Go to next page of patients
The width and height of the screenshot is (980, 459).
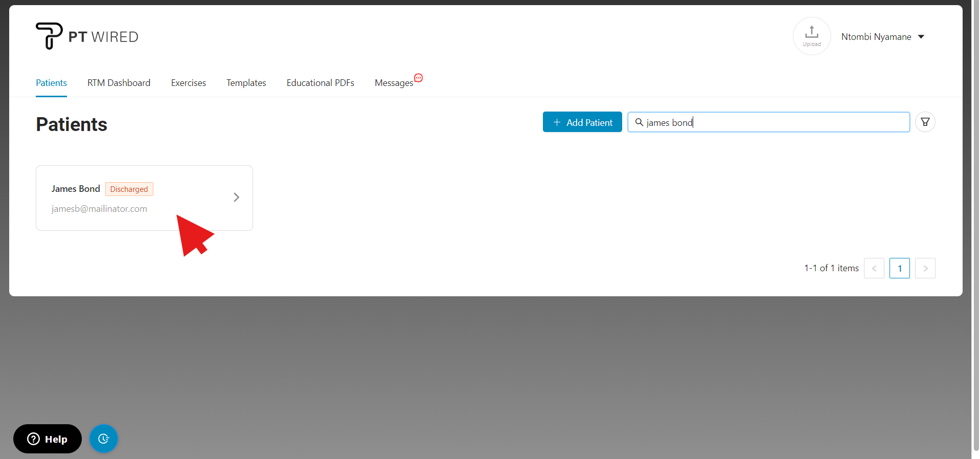pyautogui.click(x=925, y=268)
